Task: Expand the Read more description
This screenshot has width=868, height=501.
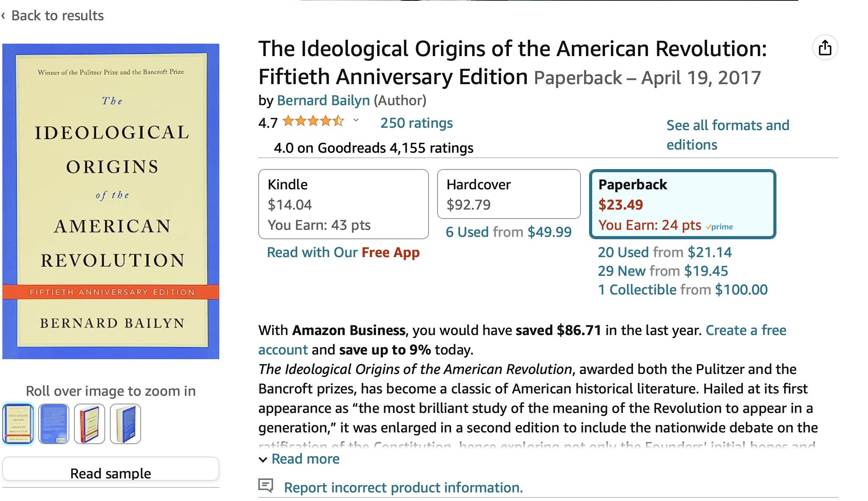Action: coord(299,459)
